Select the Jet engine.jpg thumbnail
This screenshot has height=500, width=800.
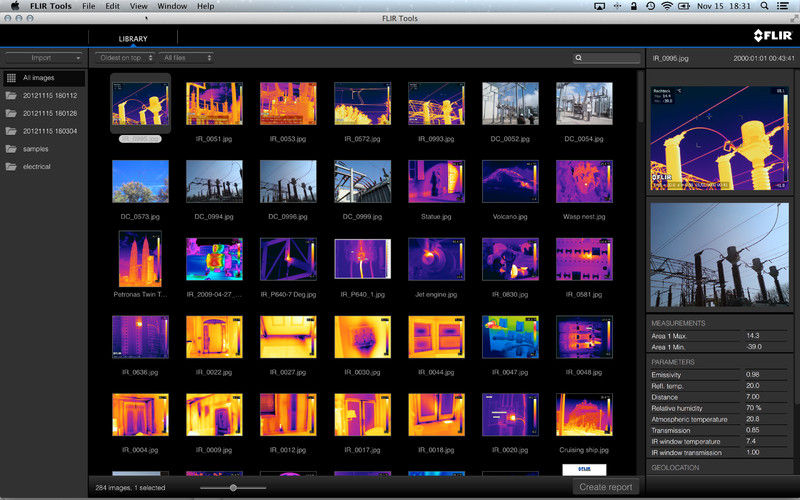[x=436, y=259]
